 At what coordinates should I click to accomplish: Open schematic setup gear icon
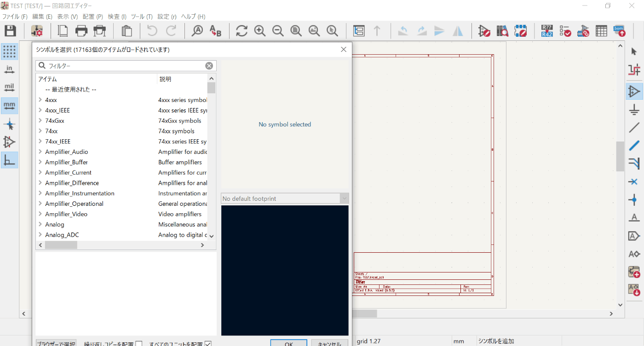click(x=37, y=31)
